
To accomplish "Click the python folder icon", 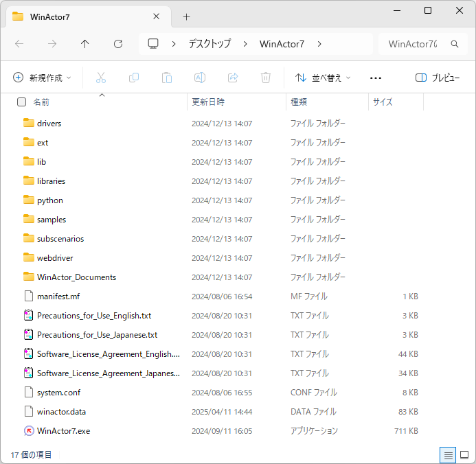I will point(29,200).
